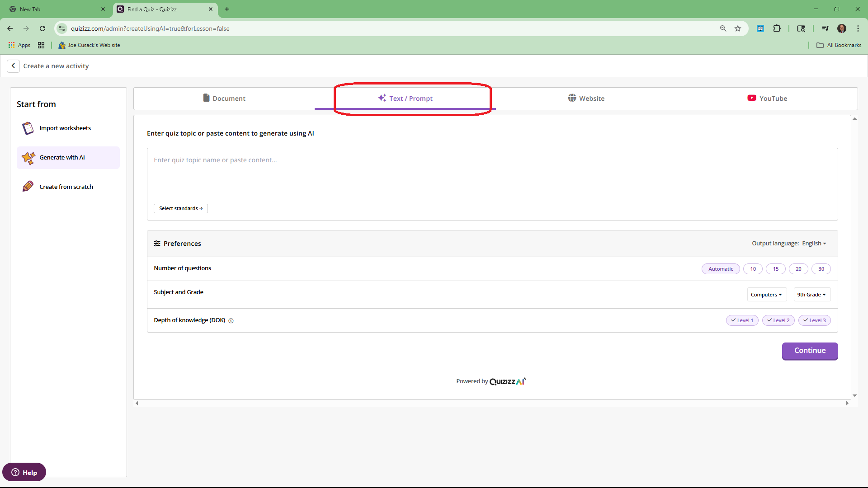Toggle the Level 3 DOK chip
This screenshot has width=868, height=488.
click(x=814, y=320)
